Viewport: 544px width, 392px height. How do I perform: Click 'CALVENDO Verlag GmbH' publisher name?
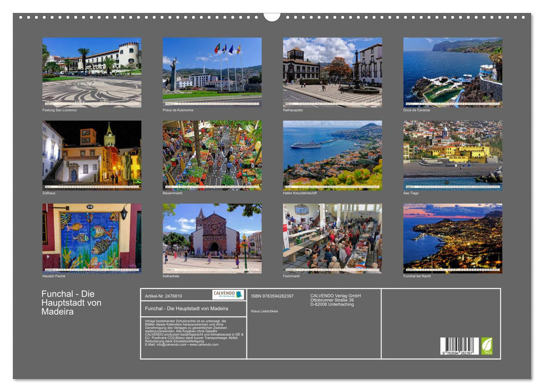click(x=336, y=296)
